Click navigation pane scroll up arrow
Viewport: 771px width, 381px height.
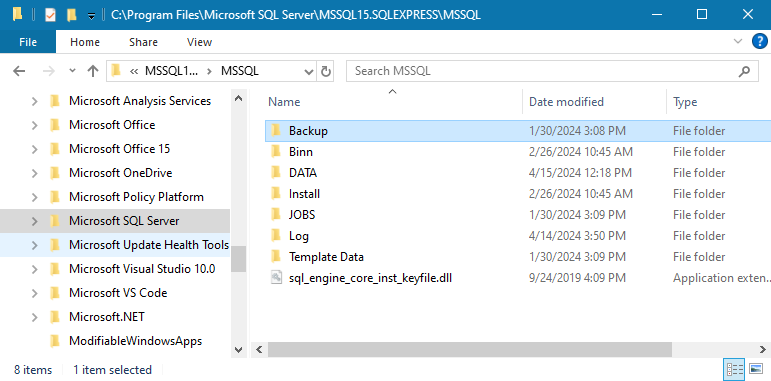pyautogui.click(x=238, y=98)
